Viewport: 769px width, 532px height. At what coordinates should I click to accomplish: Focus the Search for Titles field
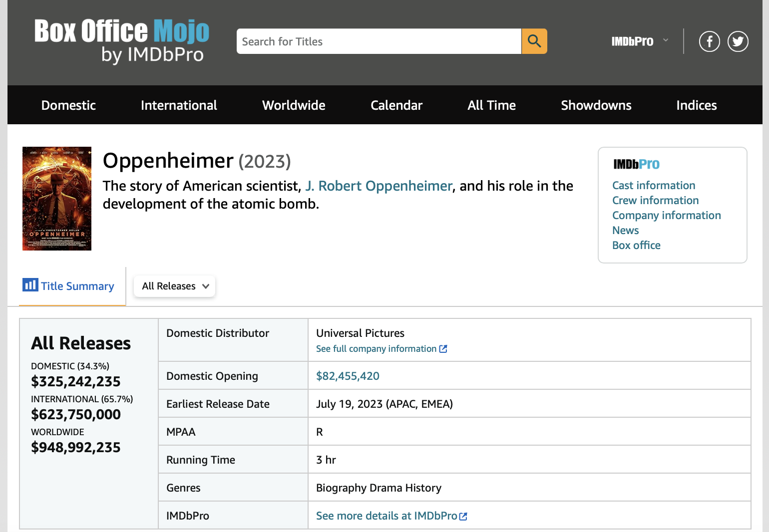coord(379,41)
